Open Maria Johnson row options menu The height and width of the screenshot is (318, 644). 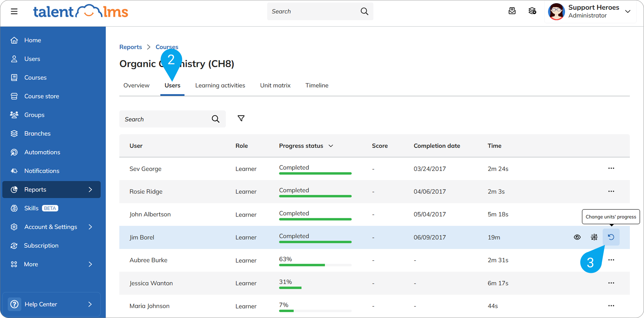pos(611,306)
